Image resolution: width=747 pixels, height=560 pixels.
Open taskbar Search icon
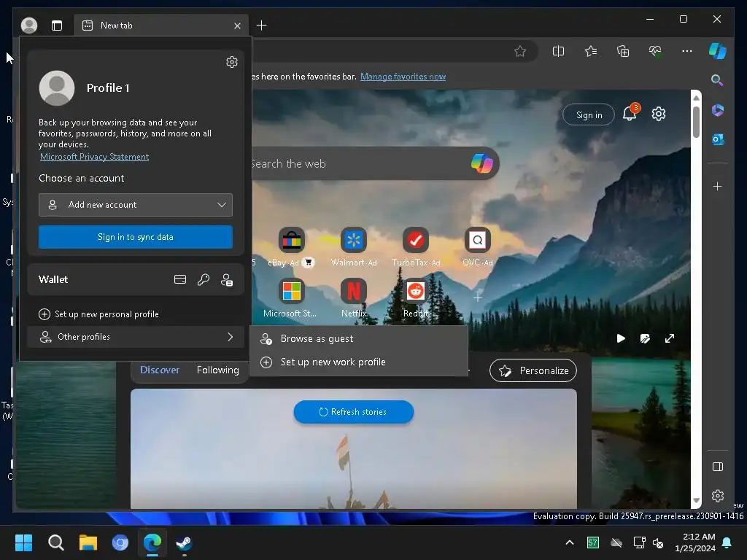click(x=55, y=542)
